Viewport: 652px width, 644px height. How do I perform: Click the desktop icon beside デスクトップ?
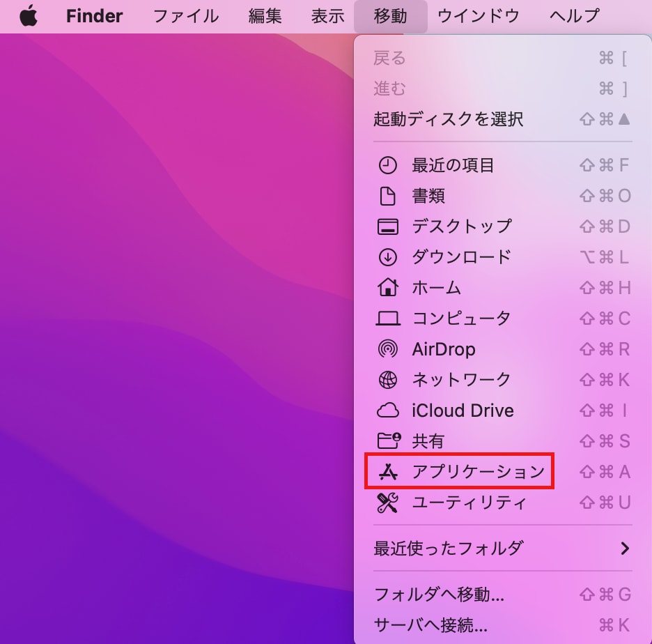tap(387, 227)
